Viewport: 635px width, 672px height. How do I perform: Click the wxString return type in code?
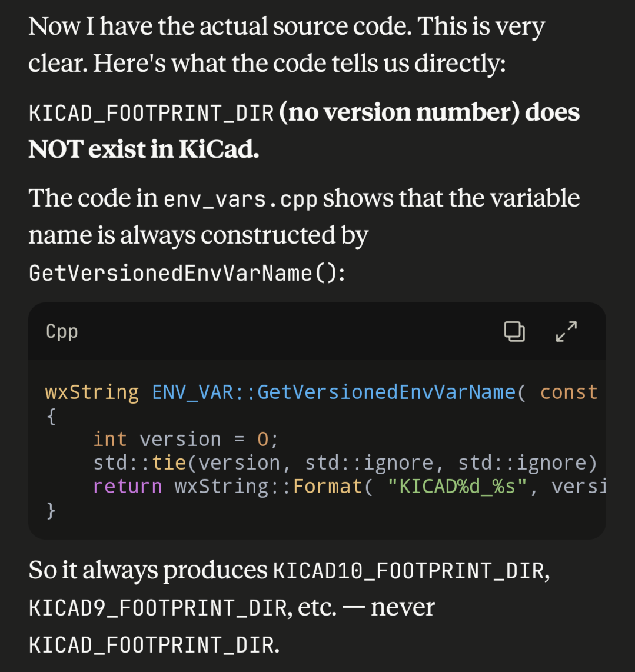point(92,392)
